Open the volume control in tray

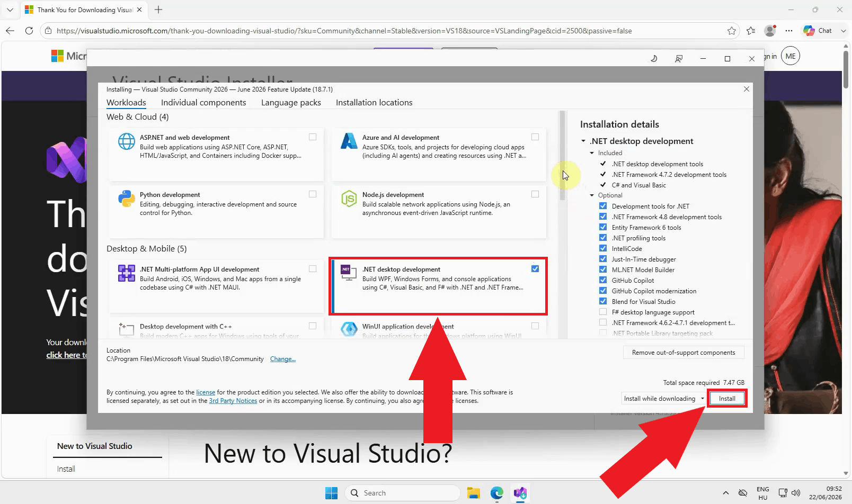(x=796, y=493)
